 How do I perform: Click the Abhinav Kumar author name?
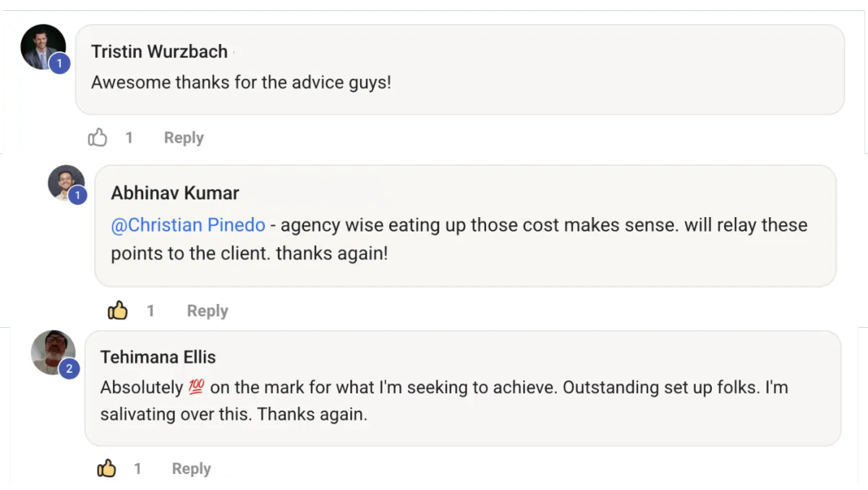175,193
